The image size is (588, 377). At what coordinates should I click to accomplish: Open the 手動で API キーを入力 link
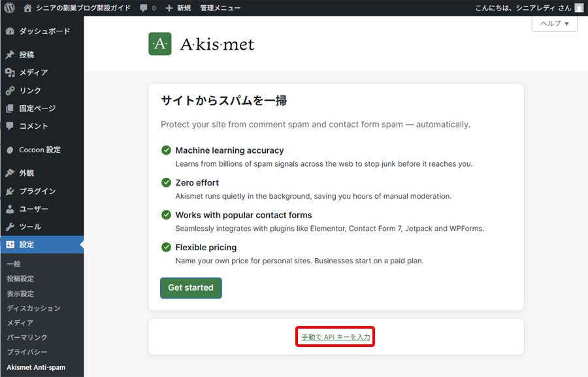(x=335, y=336)
